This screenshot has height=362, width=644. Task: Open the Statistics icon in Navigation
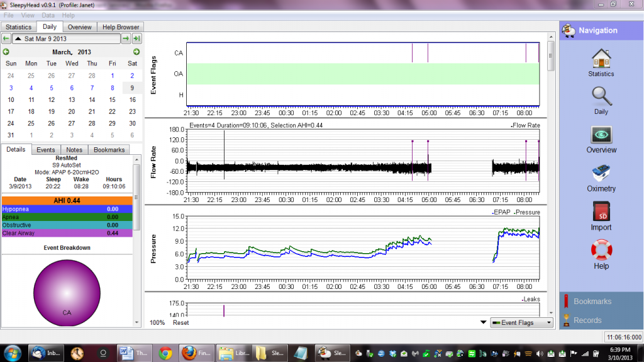[x=601, y=60]
